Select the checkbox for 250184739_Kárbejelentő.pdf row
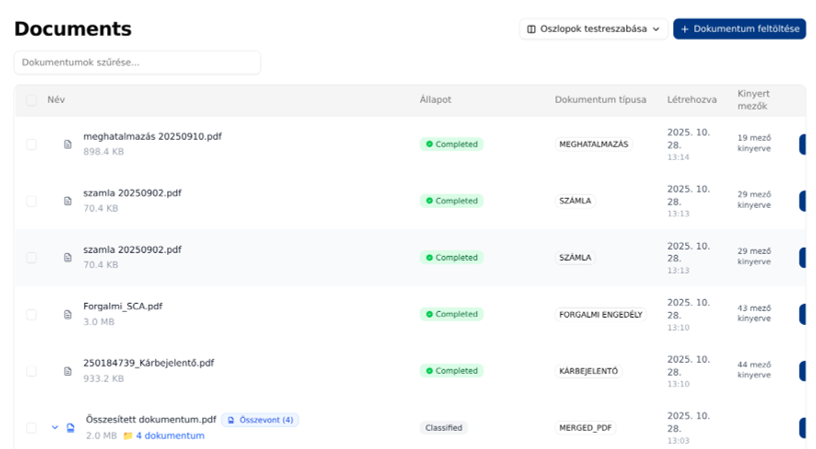The width and height of the screenshot is (816, 449). point(31,371)
